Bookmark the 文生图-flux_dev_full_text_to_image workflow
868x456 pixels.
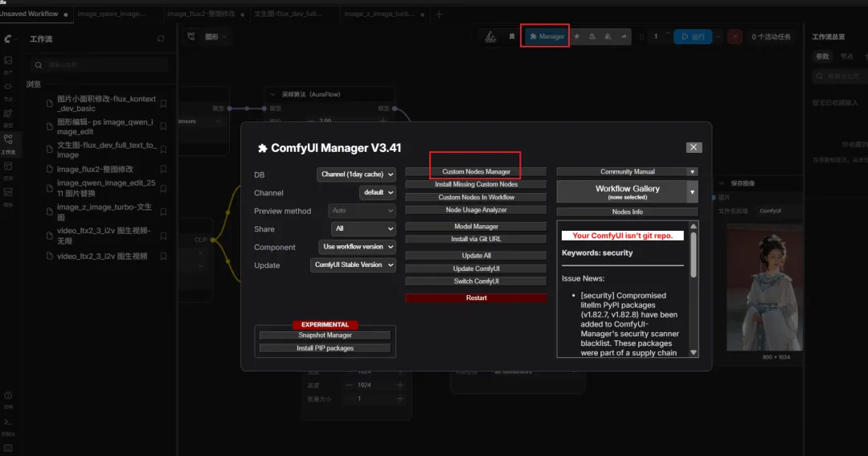tap(163, 150)
